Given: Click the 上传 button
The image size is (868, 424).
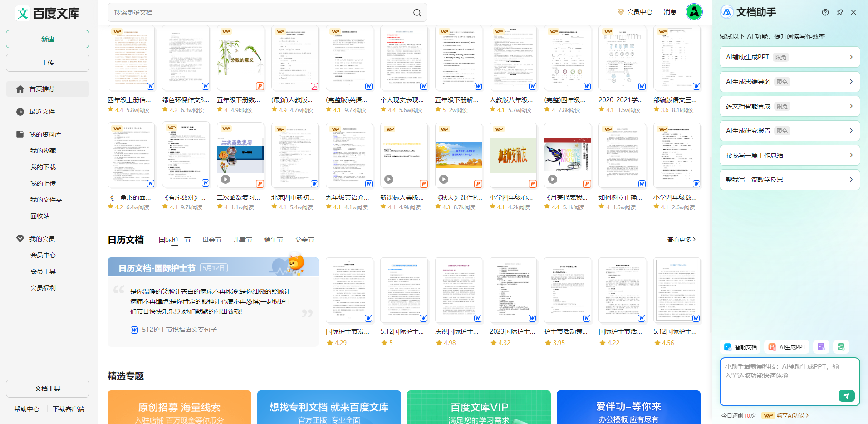Looking at the screenshot, I should (48, 63).
